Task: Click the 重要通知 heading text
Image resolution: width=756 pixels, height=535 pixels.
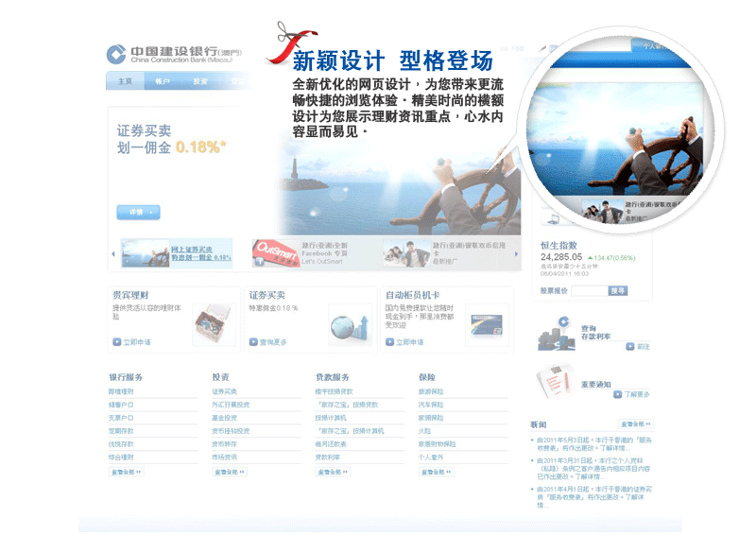Action: tap(596, 385)
